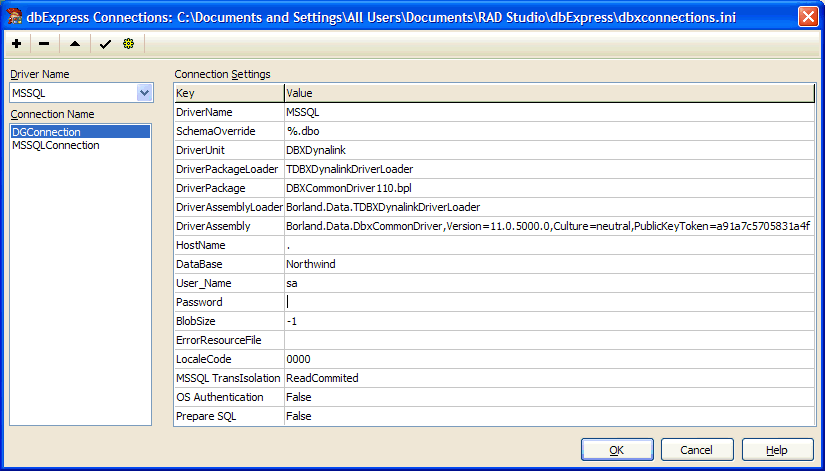The width and height of the screenshot is (825, 471).
Task: Click the OS Authentication key cell
Action: [229, 397]
